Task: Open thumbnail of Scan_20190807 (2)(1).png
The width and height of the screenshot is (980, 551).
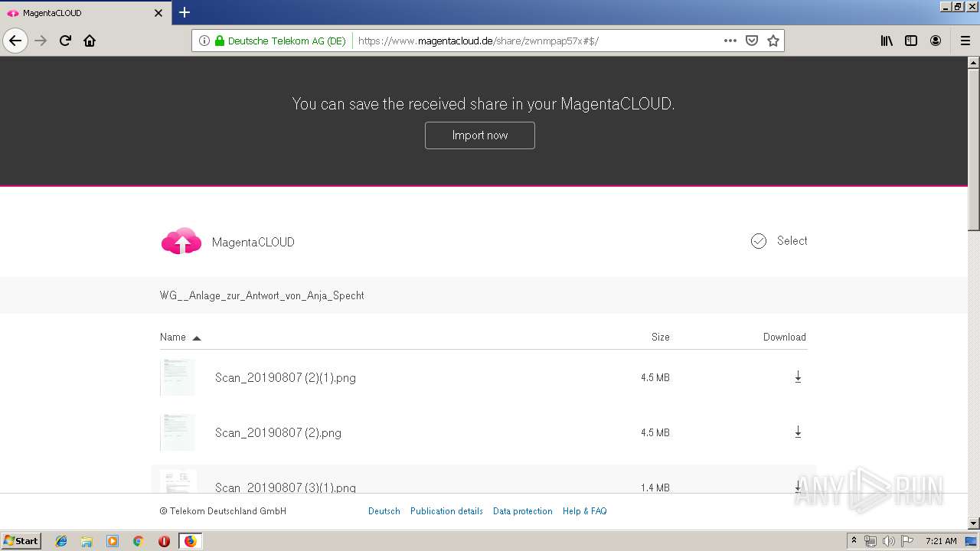Action: pos(178,377)
